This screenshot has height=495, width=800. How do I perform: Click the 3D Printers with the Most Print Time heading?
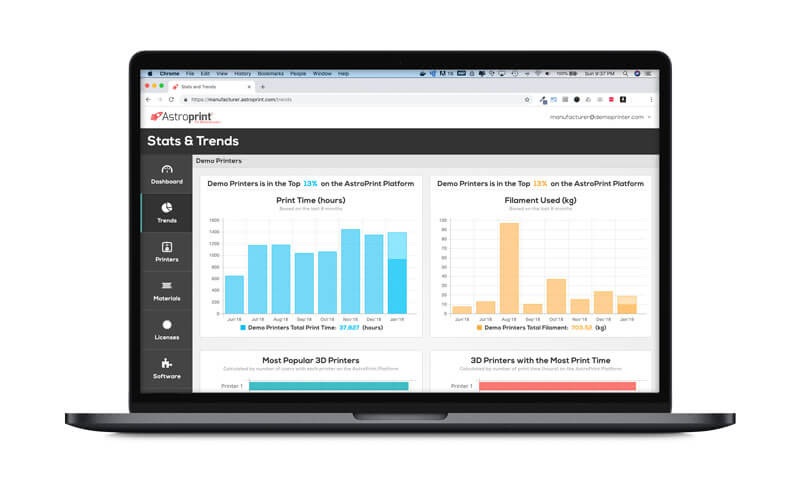click(540, 360)
